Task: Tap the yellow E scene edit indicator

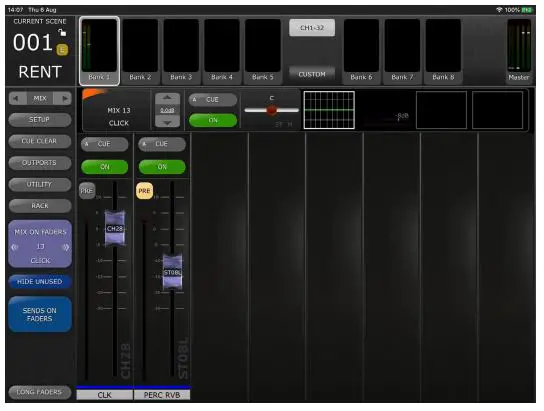Action: click(62, 50)
